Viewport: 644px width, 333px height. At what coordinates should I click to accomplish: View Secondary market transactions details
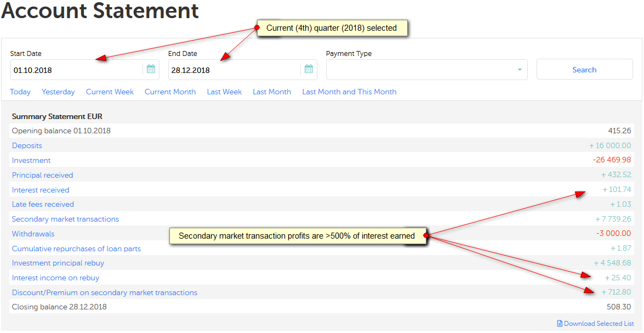(65, 219)
